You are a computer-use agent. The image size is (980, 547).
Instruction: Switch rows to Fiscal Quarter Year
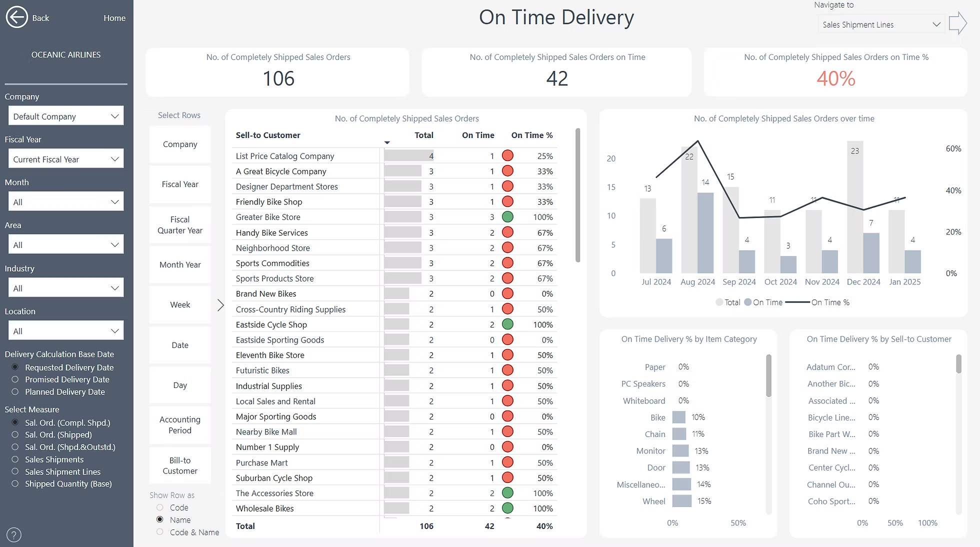click(x=179, y=225)
